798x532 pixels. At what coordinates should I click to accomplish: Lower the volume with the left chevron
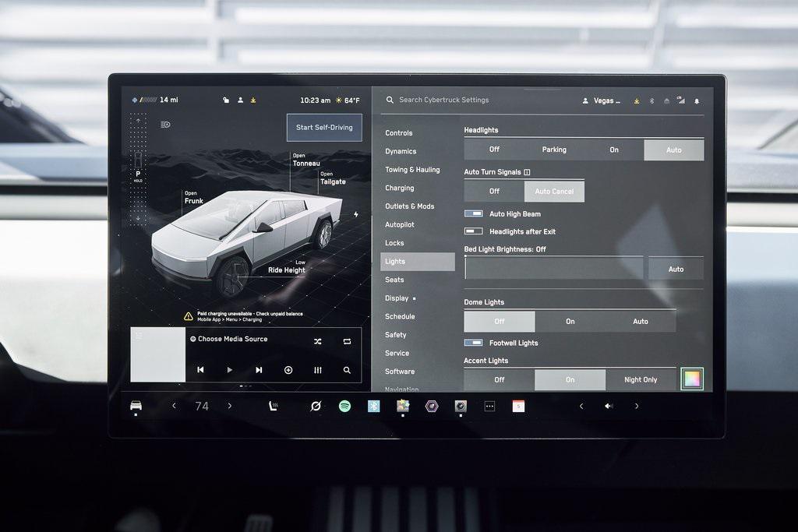point(581,406)
